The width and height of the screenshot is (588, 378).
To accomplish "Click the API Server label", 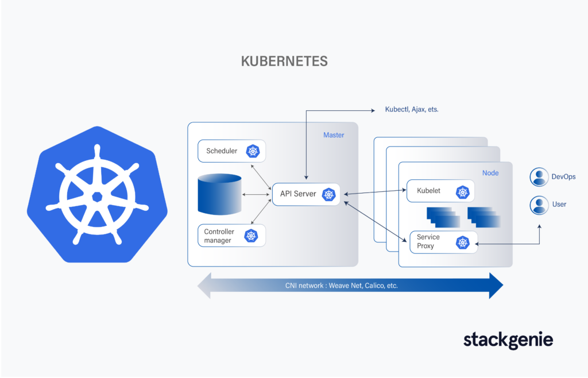I will (298, 194).
